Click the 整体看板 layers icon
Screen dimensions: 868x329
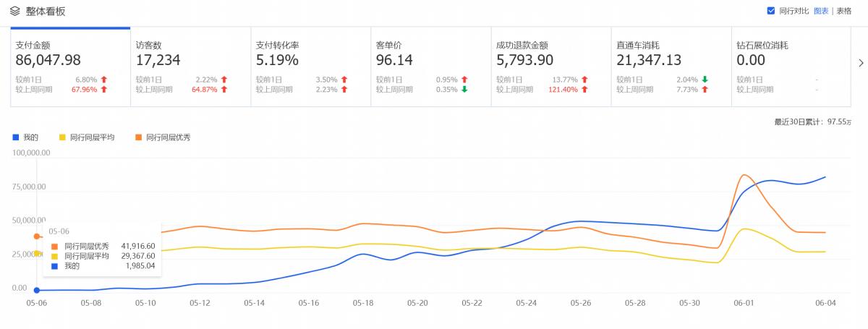coord(14,11)
